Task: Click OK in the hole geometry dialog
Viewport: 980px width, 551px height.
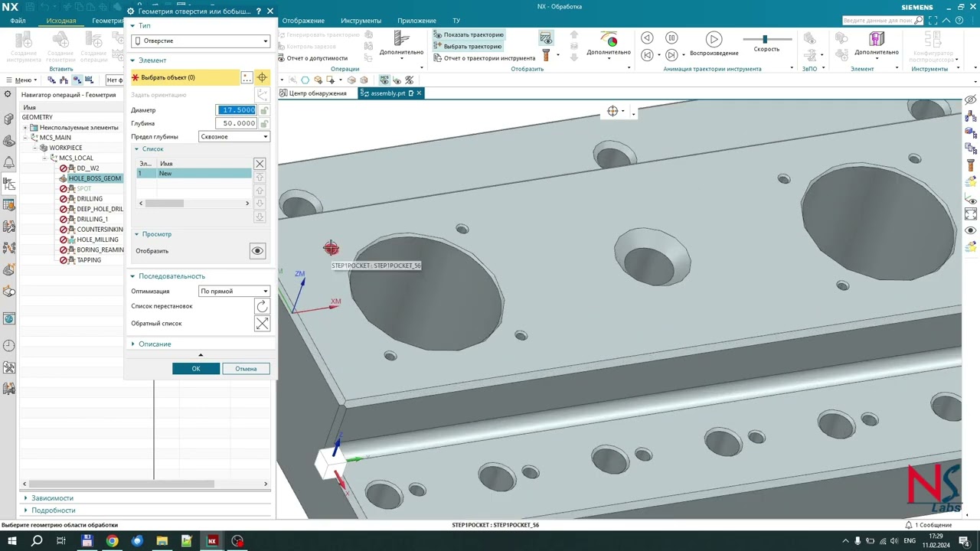Action: [x=196, y=369]
